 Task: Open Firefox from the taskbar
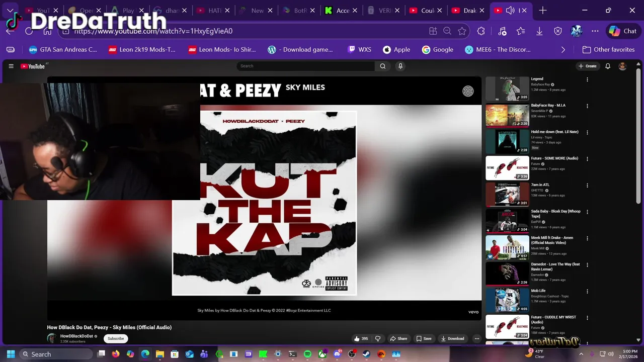(116, 354)
